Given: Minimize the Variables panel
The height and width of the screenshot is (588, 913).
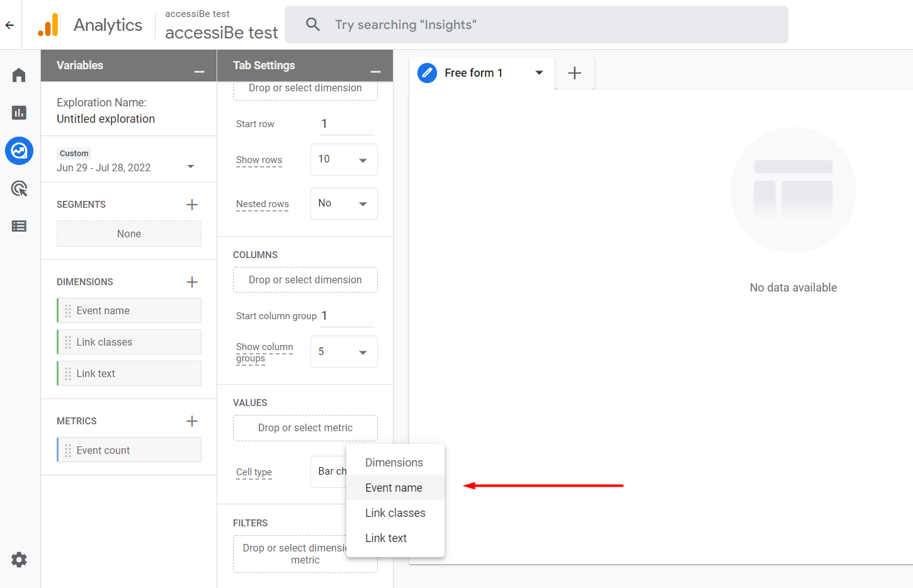Looking at the screenshot, I should 199,72.
